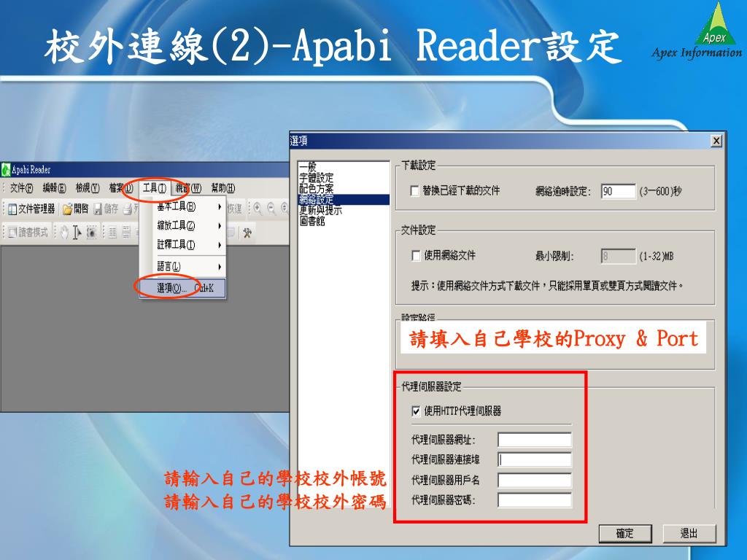Click the Apabi Reader title bar logo
The height and width of the screenshot is (560, 747).
(6, 169)
